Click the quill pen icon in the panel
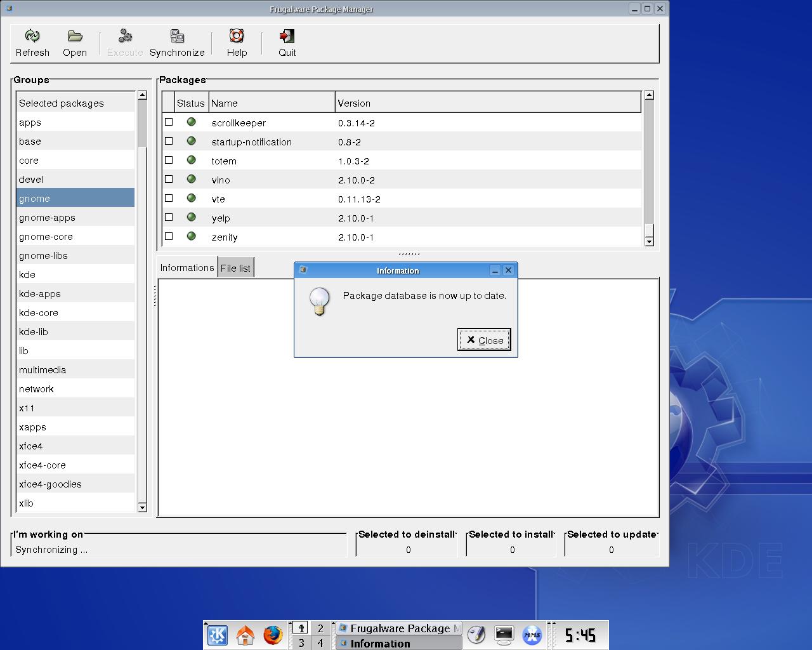The width and height of the screenshot is (812, 650). 476,635
